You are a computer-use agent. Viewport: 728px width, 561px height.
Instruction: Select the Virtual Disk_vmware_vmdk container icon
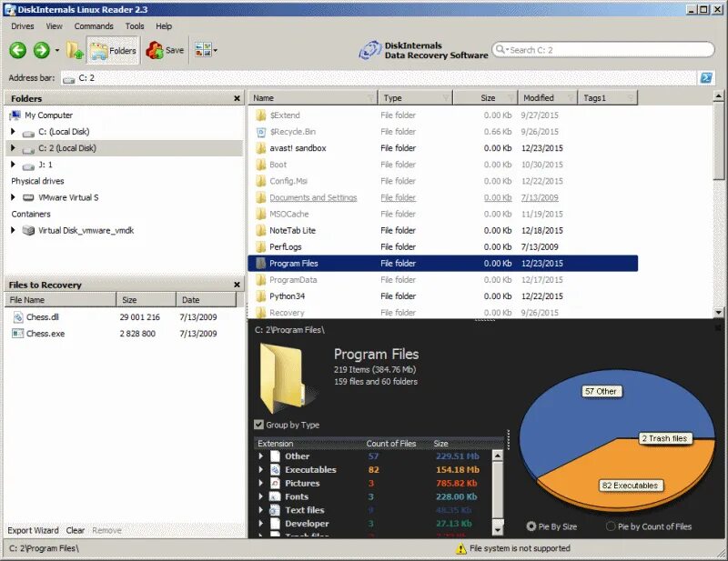28,230
